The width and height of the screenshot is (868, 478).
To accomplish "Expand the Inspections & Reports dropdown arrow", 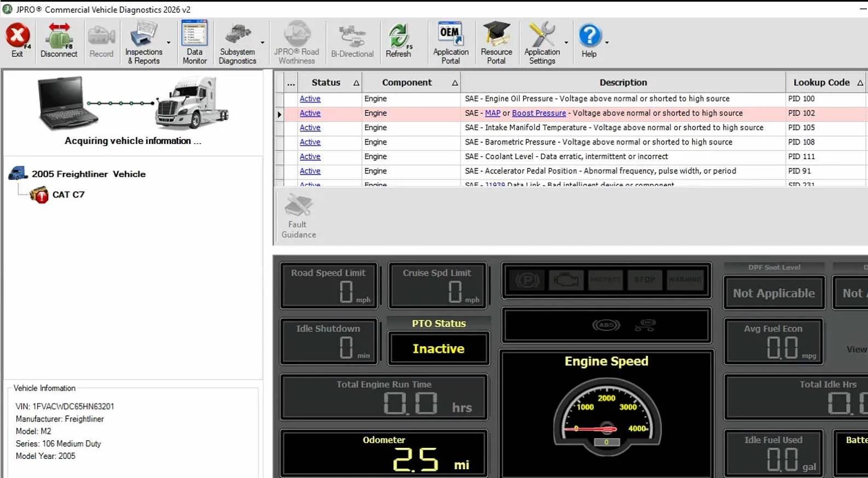I will (169, 43).
